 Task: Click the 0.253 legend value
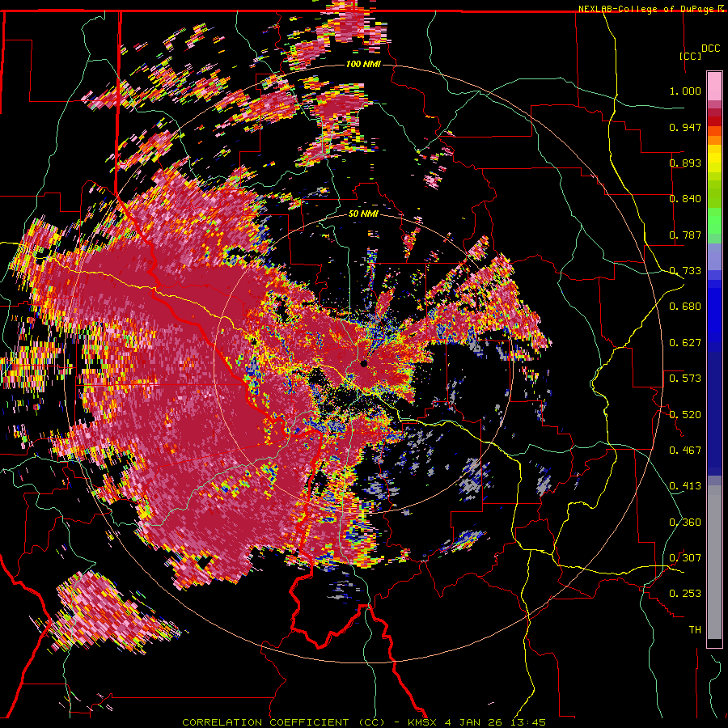click(x=685, y=594)
